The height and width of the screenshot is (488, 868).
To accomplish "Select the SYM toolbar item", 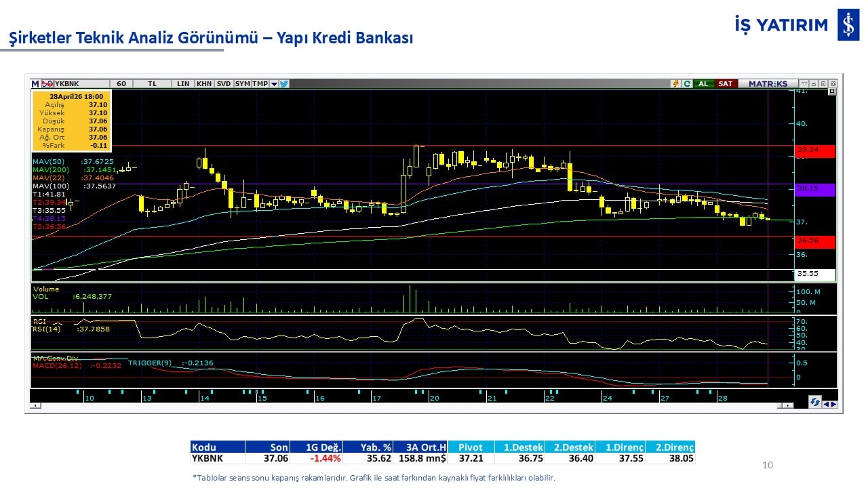I will [x=242, y=84].
